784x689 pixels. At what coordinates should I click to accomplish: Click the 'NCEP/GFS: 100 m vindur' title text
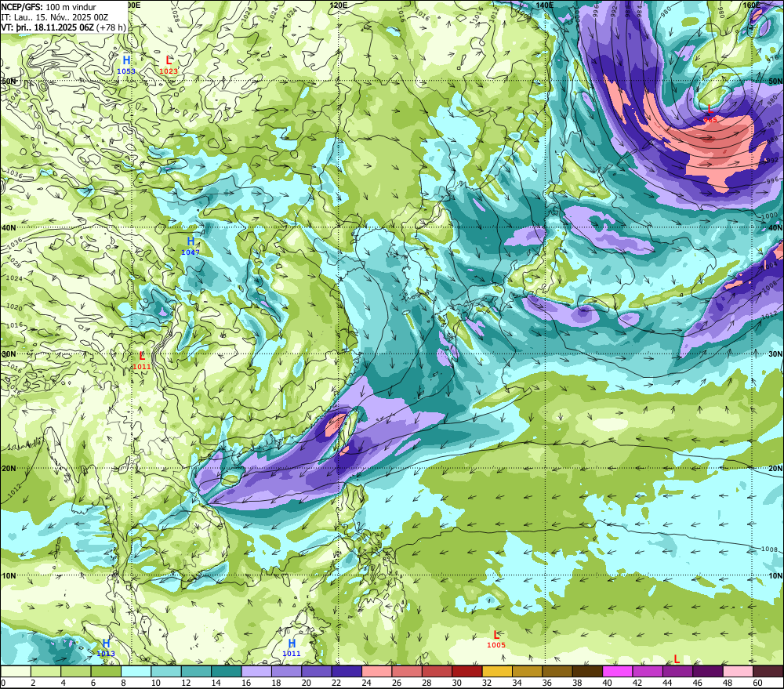[49, 7]
